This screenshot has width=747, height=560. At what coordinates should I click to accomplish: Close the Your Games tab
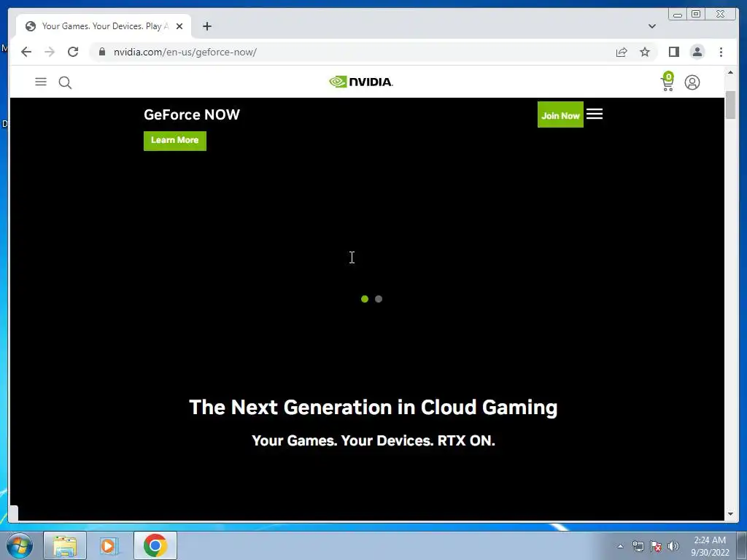tap(179, 26)
